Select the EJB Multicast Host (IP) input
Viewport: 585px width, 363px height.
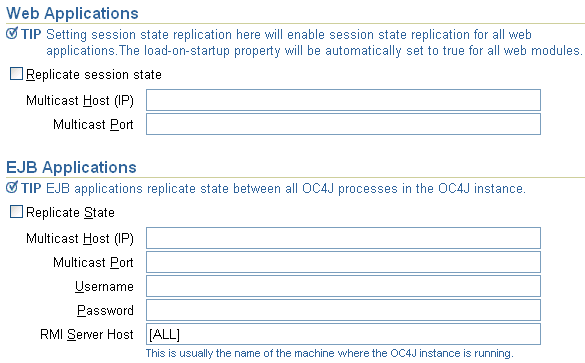(343, 238)
